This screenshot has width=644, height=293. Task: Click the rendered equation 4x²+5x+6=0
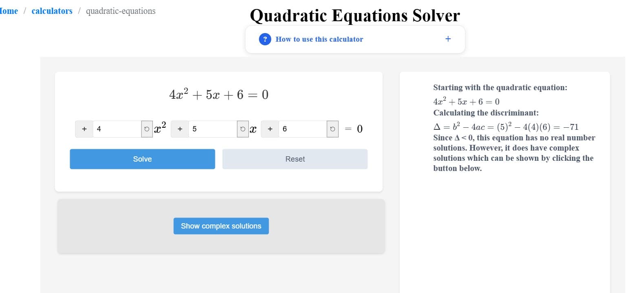point(219,94)
